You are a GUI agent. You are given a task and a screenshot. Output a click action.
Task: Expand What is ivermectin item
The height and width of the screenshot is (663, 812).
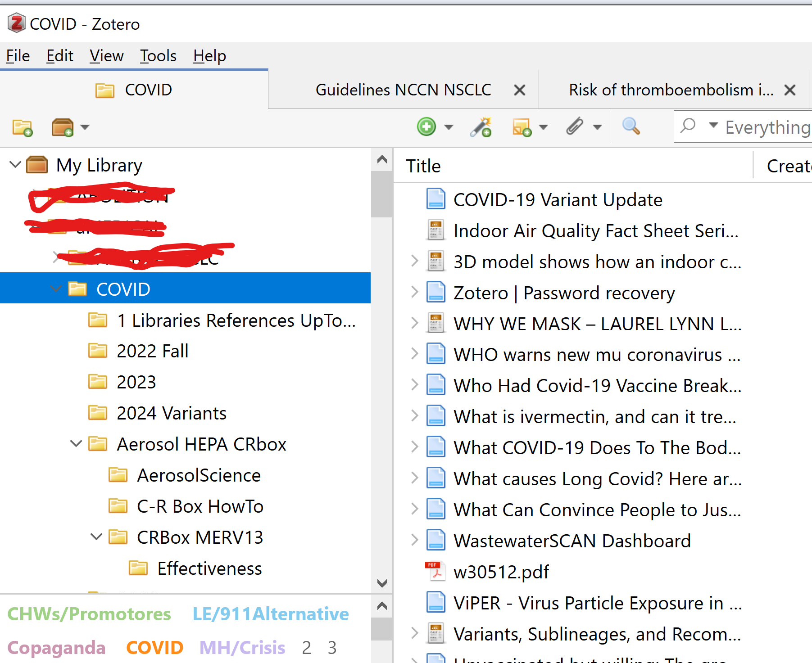(415, 416)
